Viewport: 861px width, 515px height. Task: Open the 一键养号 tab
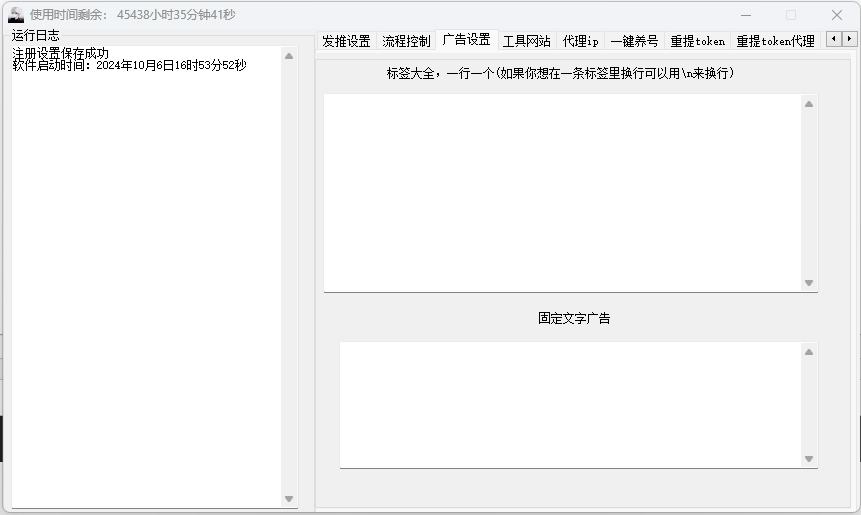634,41
